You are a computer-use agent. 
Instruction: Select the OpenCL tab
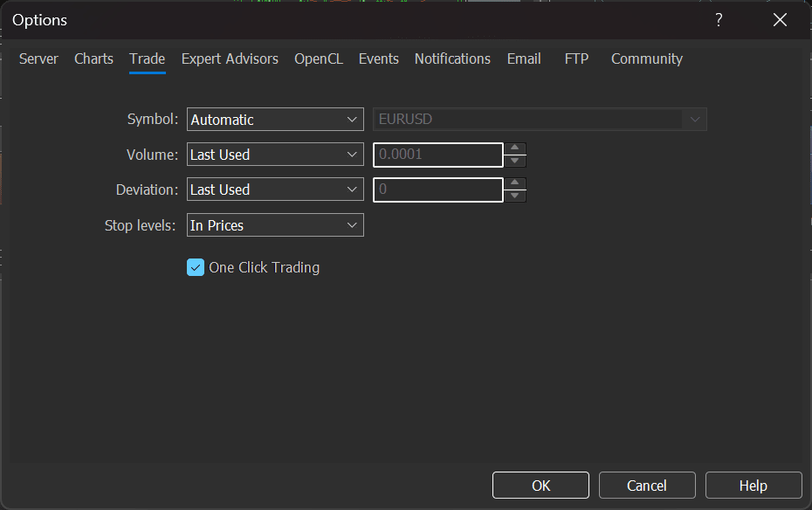[319, 59]
